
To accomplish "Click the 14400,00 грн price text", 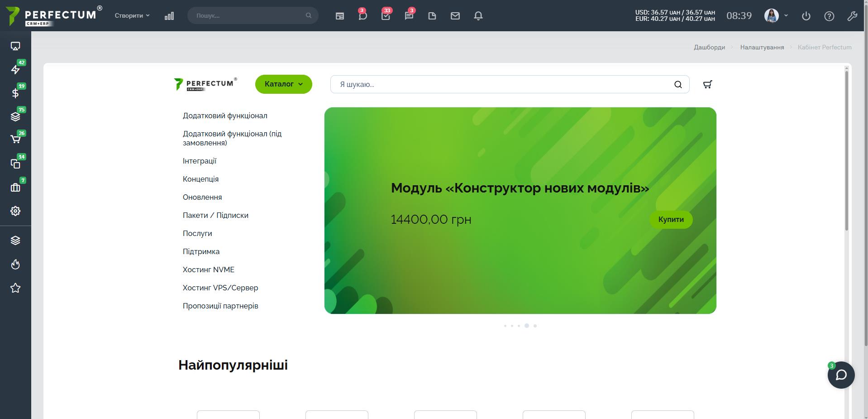I will coord(431,220).
